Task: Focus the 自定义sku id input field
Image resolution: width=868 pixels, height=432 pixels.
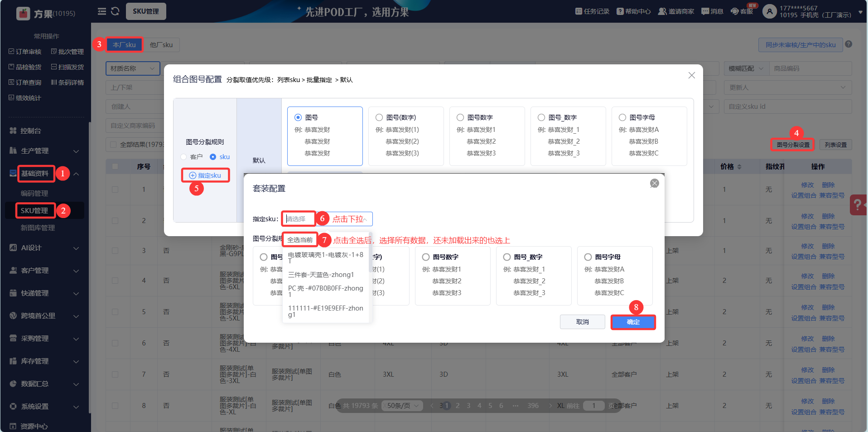Action: (788, 107)
